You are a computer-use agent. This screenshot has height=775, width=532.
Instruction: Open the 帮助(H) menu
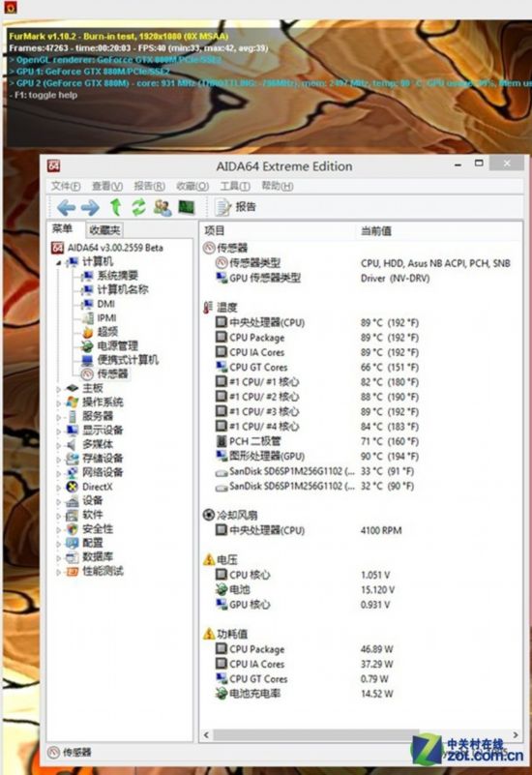(x=277, y=187)
